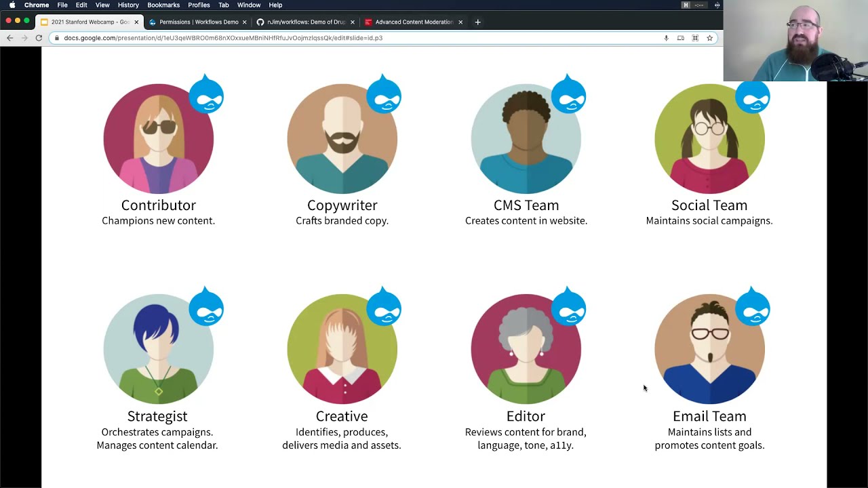Close the nJim/workflows GitHub tab
This screenshot has width=868, height=488.
coord(352,22)
